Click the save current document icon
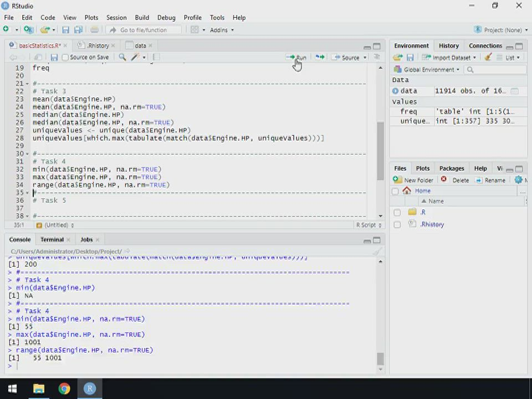Image resolution: width=532 pixels, height=399 pixels. coord(54,57)
